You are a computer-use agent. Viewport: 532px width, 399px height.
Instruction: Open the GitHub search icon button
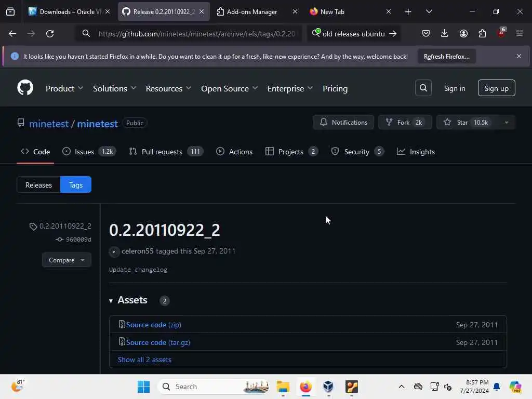coord(423,88)
